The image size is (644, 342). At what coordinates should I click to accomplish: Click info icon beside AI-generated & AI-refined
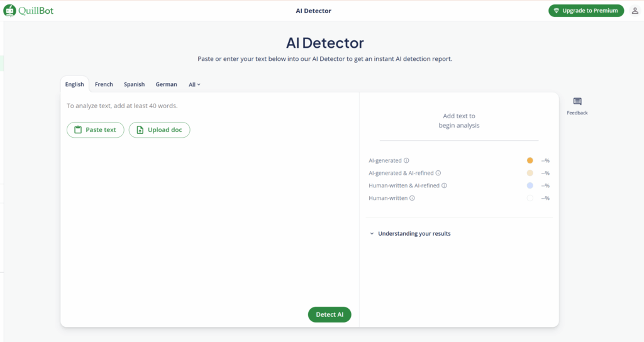(438, 173)
